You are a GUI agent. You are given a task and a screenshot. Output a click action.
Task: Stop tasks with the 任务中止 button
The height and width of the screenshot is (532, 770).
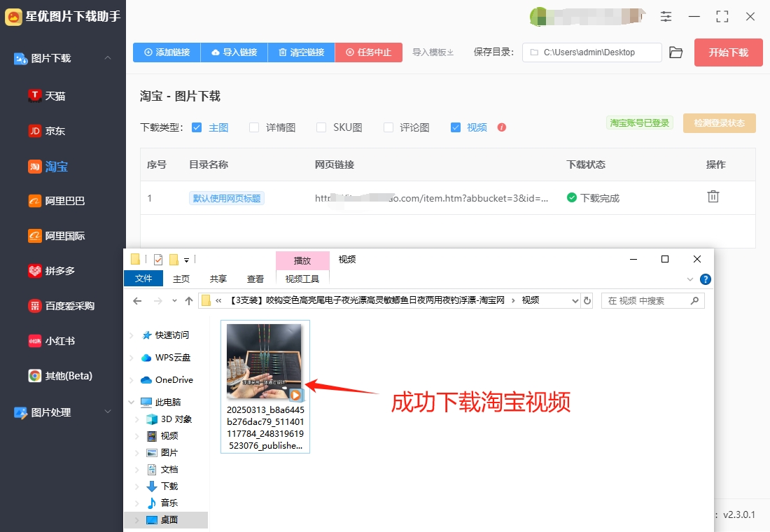[369, 52]
